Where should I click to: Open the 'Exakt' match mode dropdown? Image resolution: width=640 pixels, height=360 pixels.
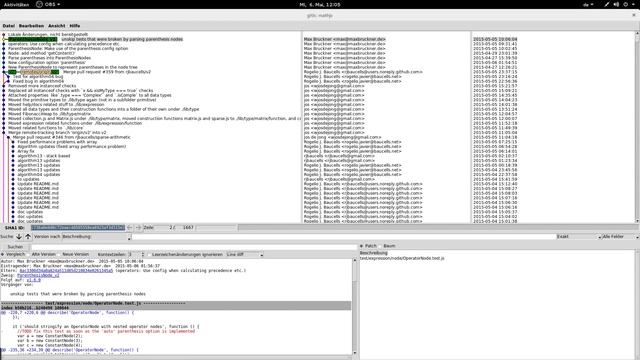tap(579, 236)
